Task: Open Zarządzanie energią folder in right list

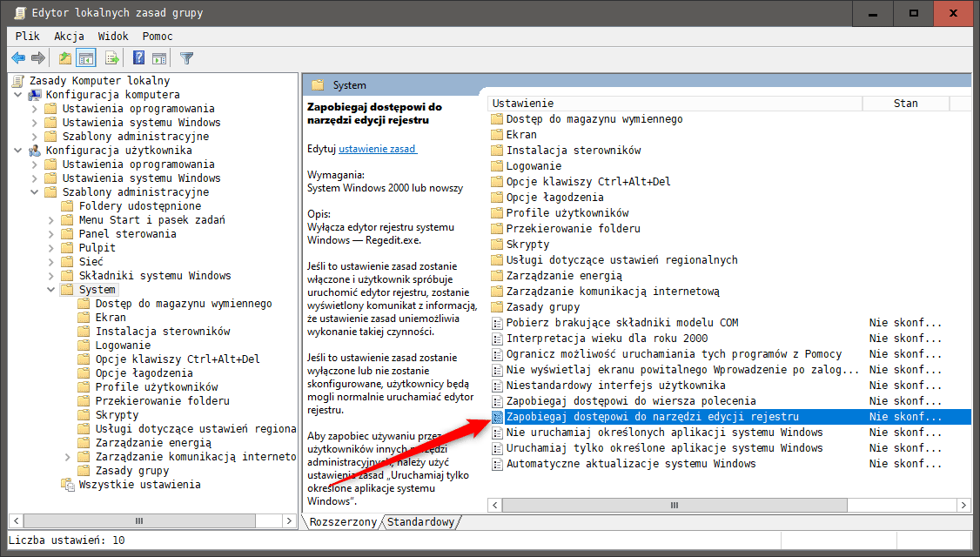Action: [564, 276]
